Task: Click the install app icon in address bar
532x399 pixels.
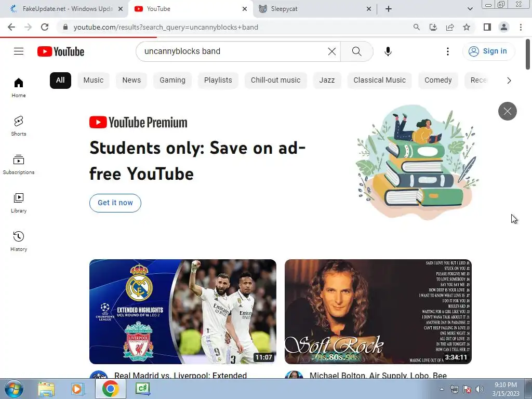Action: [x=433, y=27]
